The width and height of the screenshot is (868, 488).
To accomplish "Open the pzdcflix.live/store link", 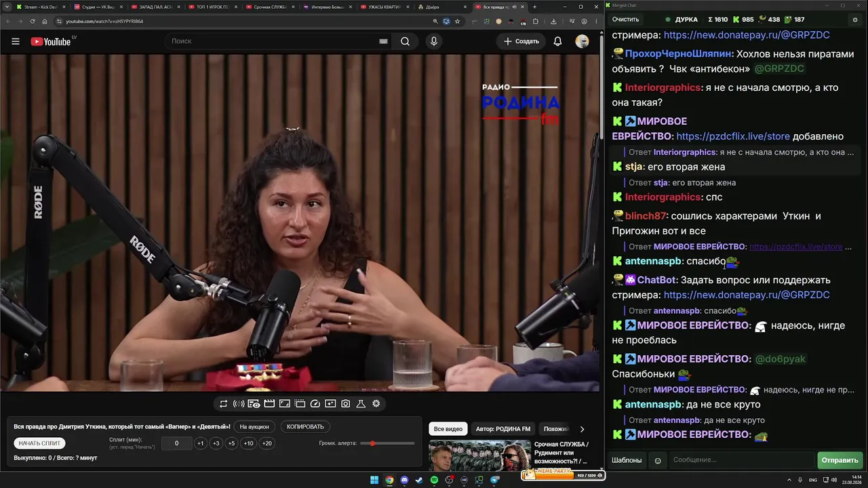I will tap(733, 136).
